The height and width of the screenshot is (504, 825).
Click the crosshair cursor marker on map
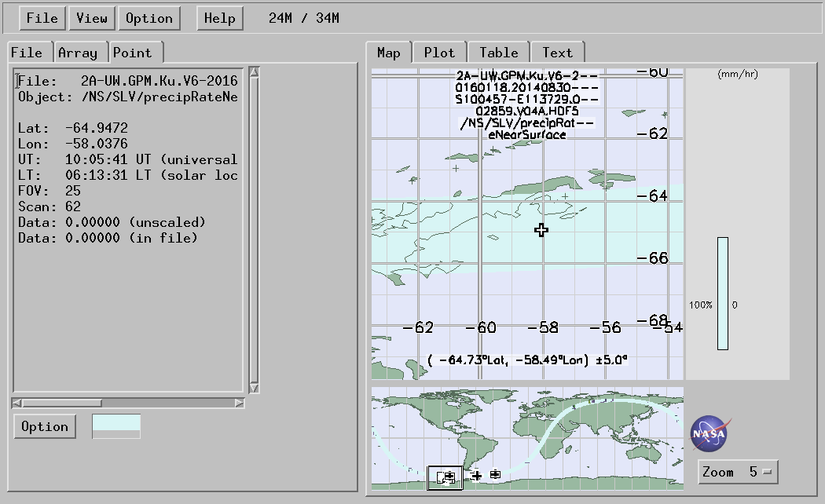541,230
